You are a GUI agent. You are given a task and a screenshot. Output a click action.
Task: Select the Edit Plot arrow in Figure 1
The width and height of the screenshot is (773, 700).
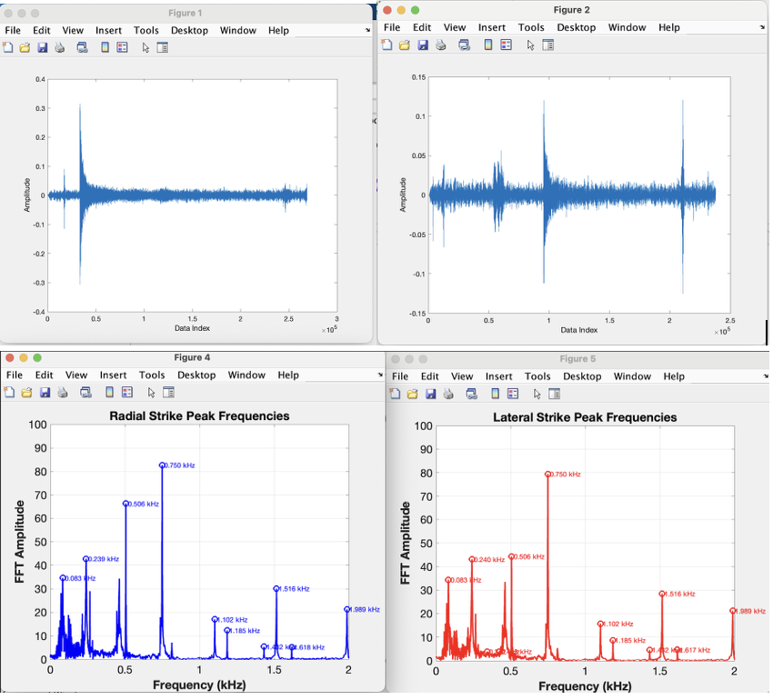(x=146, y=48)
